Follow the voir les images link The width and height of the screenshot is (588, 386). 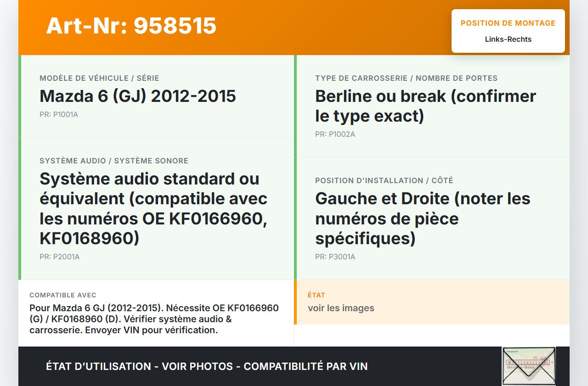coord(341,308)
